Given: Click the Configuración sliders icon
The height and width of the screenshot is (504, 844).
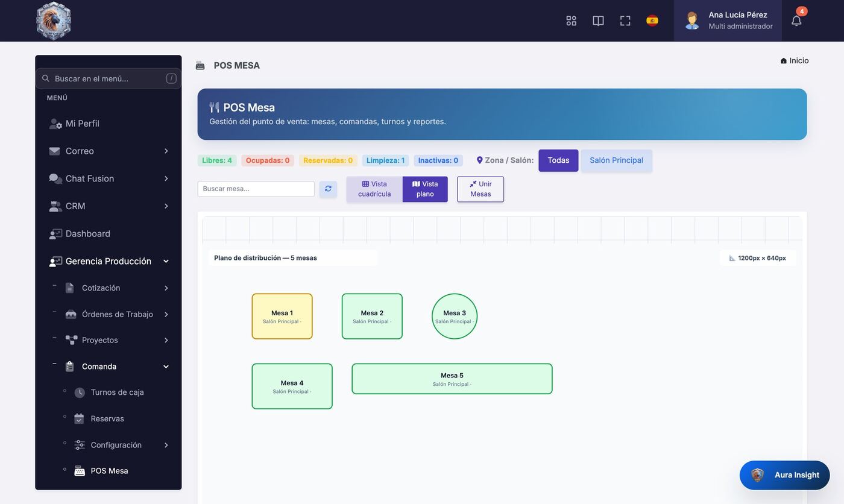Looking at the screenshot, I should click(x=80, y=445).
